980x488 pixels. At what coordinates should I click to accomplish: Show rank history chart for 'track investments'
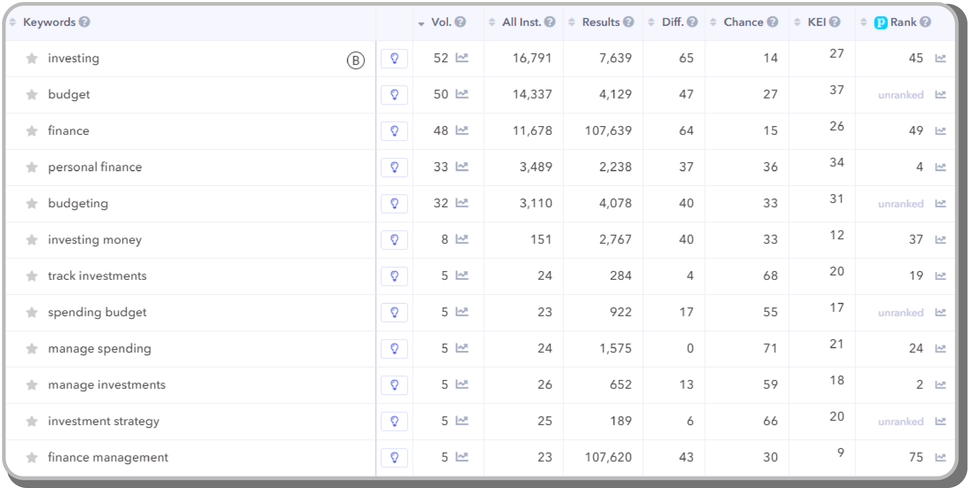(940, 276)
